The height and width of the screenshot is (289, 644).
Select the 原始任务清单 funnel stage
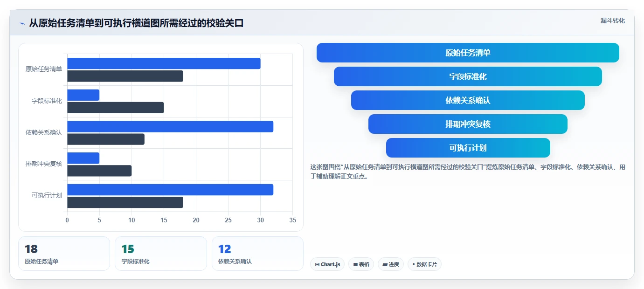[x=468, y=53]
